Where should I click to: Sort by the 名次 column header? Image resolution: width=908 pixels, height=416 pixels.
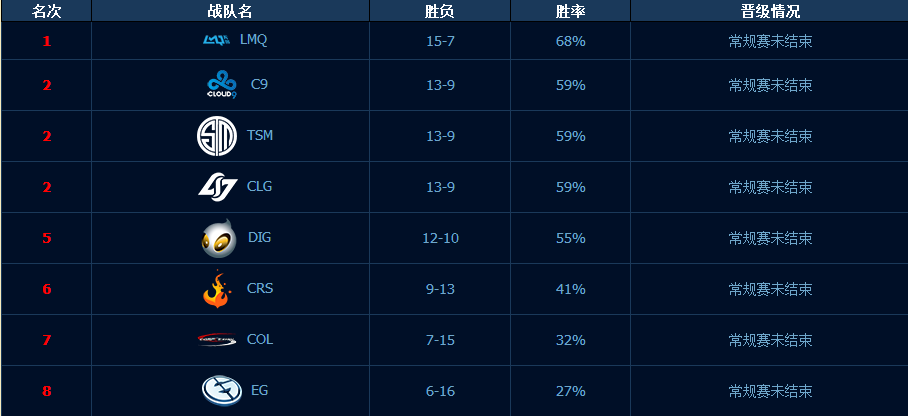46,11
